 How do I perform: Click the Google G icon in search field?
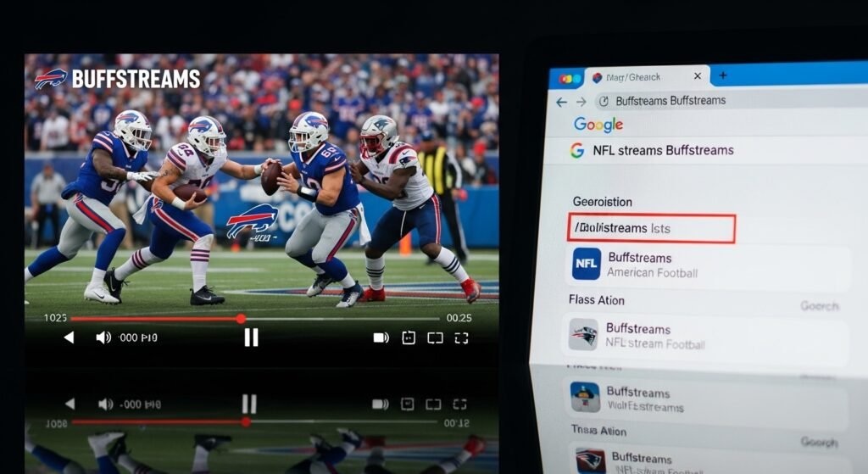(x=576, y=150)
